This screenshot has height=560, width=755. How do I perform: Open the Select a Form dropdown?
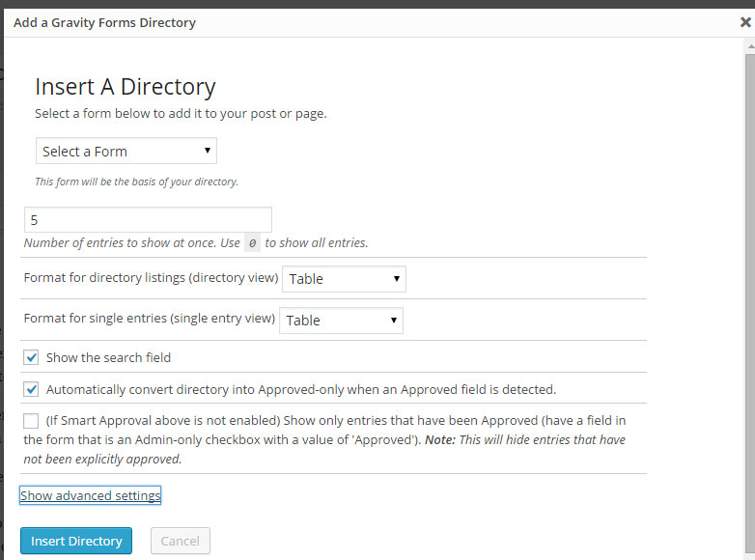coord(126,152)
